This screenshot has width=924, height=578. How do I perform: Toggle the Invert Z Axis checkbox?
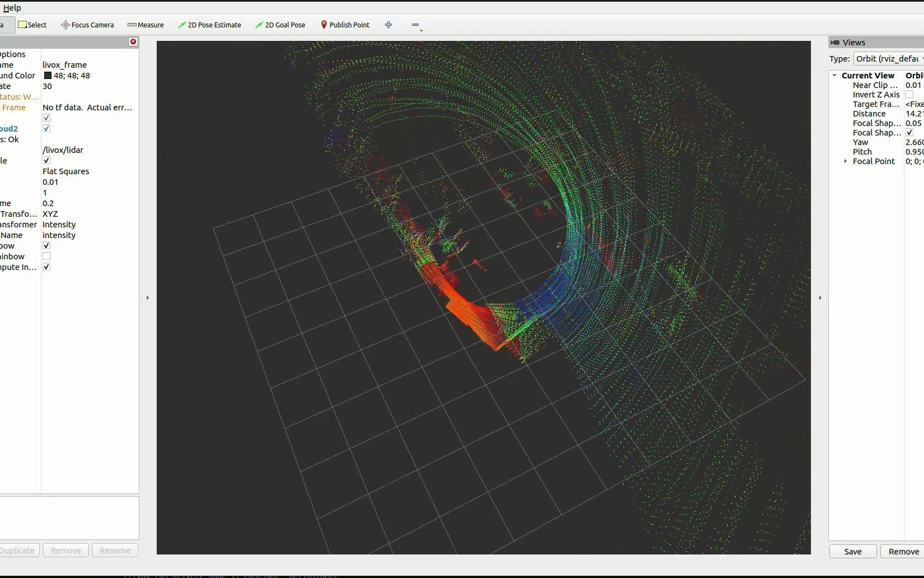(909, 95)
